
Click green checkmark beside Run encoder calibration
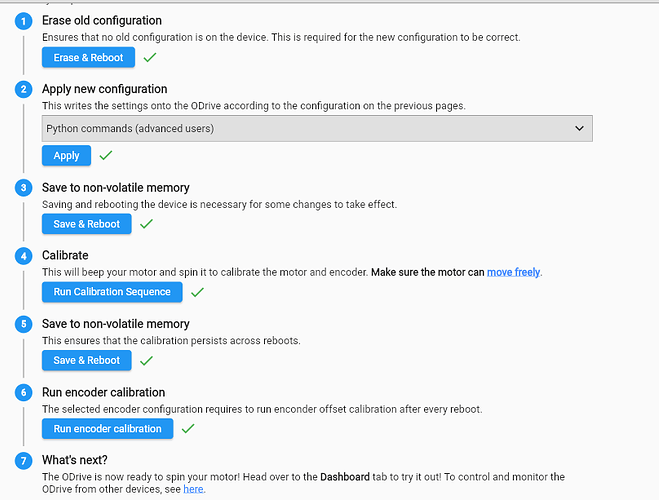[x=187, y=429]
